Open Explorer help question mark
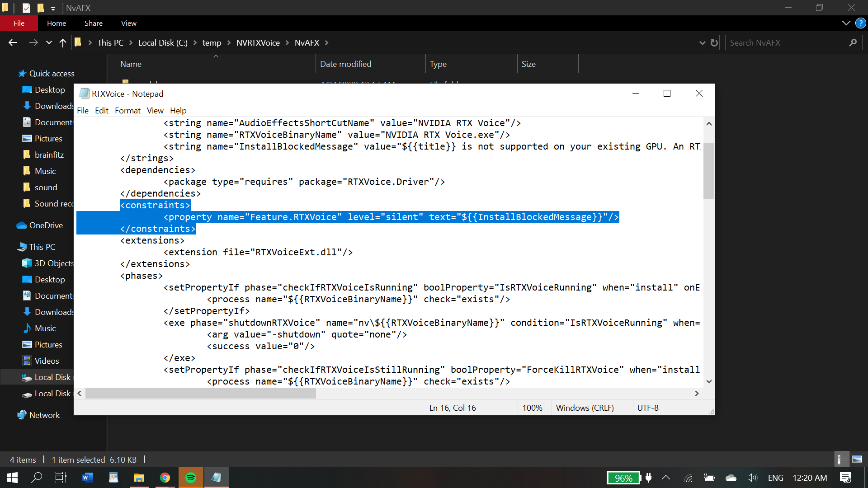 pyautogui.click(x=860, y=23)
